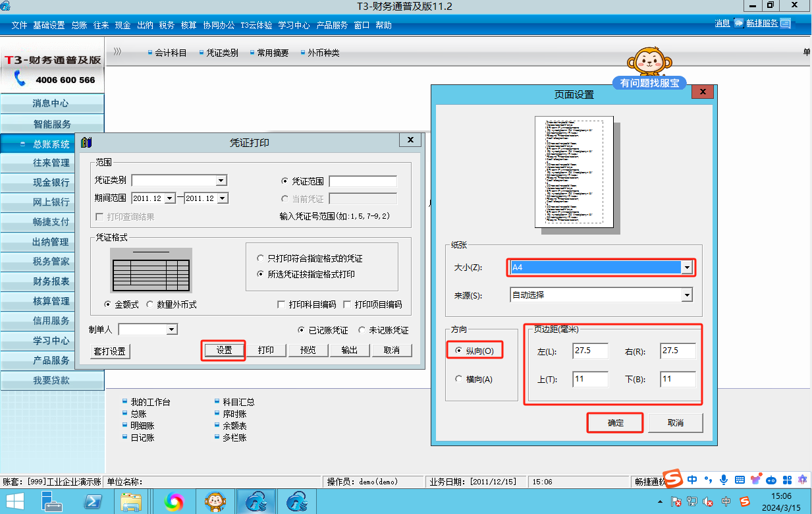This screenshot has height=514, width=812.
Task: Click 输出 button in voucher print
Action: [349, 351]
